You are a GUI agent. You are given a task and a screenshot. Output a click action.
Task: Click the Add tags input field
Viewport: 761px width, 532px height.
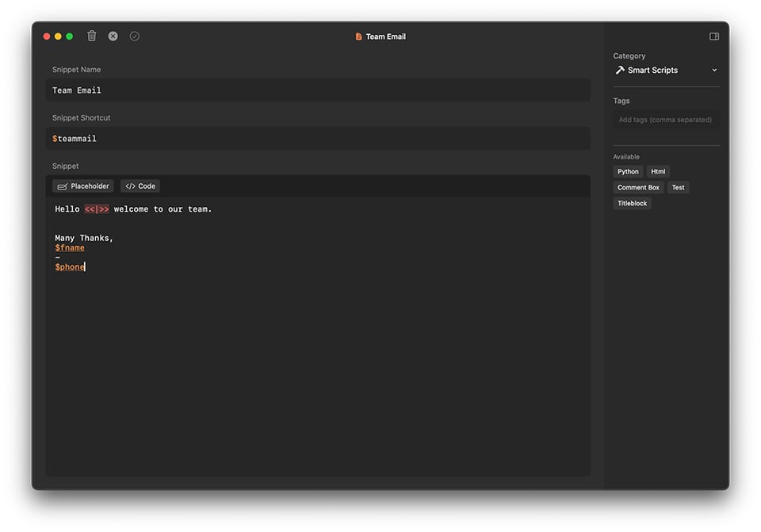(x=666, y=119)
